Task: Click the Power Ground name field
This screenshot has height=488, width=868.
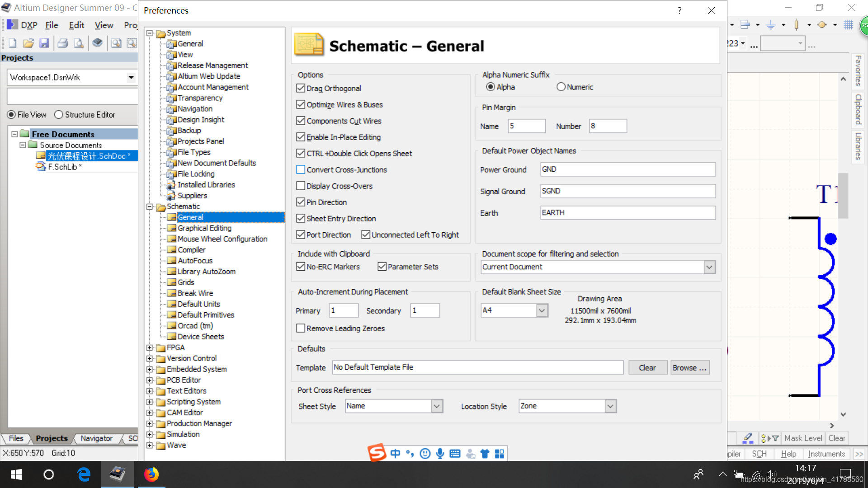Action: [628, 169]
